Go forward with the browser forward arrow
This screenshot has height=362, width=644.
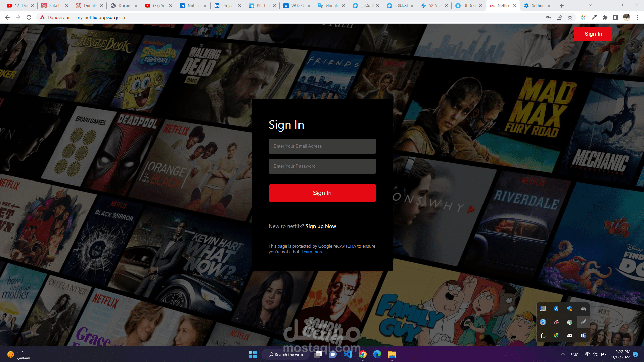click(x=18, y=17)
